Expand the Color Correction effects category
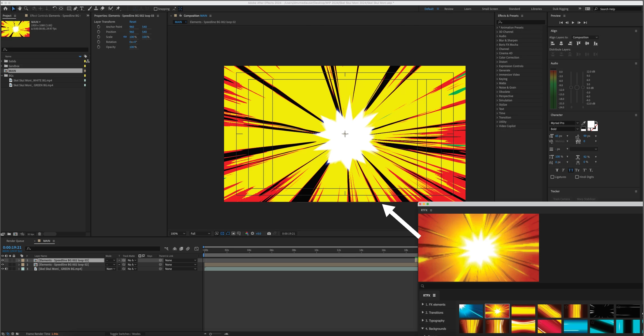This screenshot has width=644, height=336. (509, 58)
